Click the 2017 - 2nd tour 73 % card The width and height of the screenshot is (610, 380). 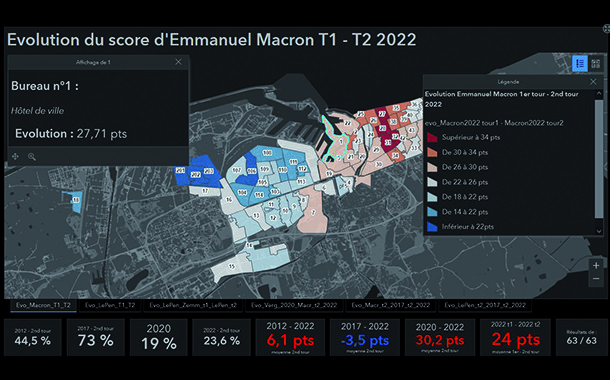pos(96,337)
